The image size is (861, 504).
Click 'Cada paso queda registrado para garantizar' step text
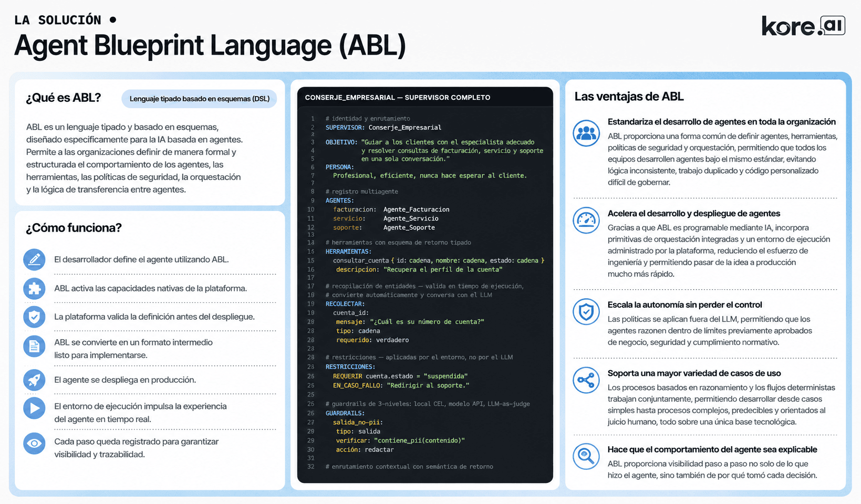click(137, 442)
